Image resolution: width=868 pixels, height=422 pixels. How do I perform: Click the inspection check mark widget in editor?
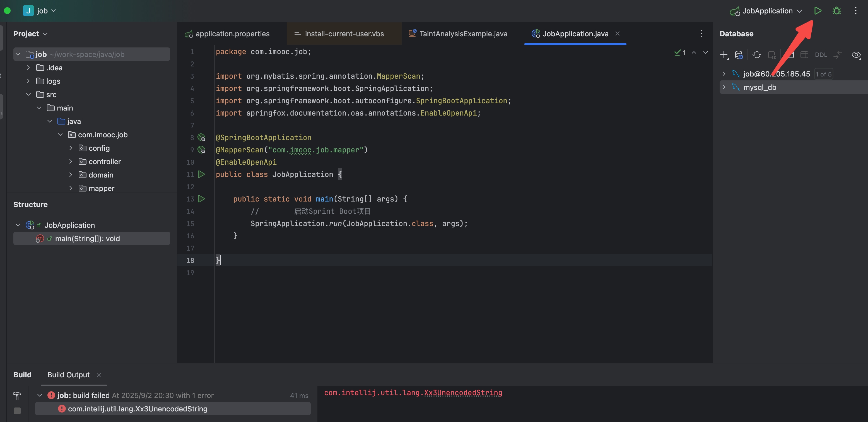680,53
